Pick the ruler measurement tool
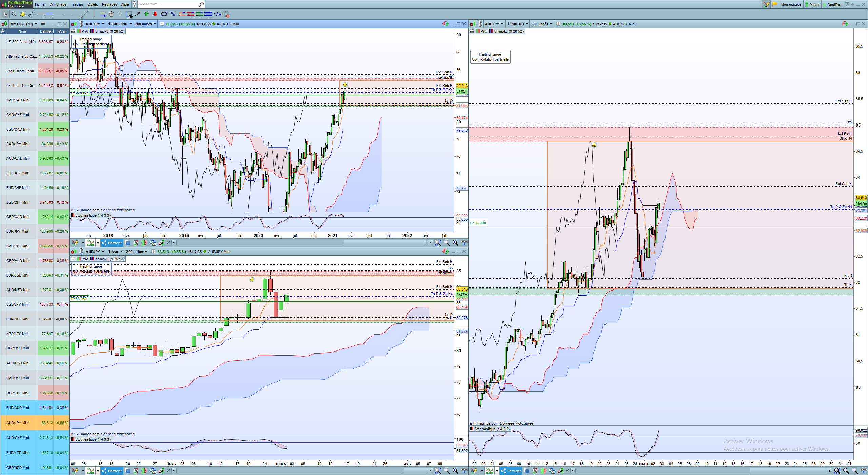Screen dimensions: 868x475 pyautogui.click(x=32, y=14)
